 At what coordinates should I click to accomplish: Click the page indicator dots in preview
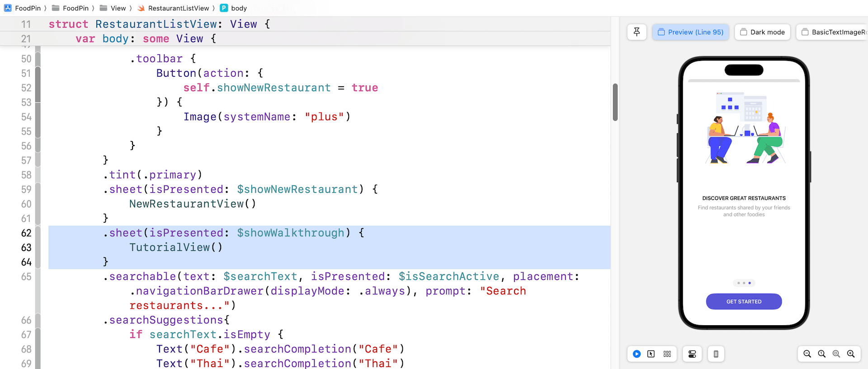tap(744, 283)
